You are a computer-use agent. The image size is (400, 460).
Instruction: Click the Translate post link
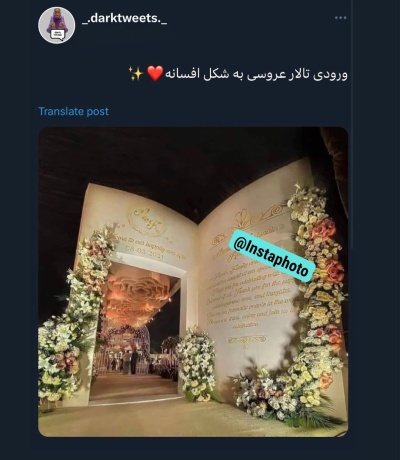point(73,111)
